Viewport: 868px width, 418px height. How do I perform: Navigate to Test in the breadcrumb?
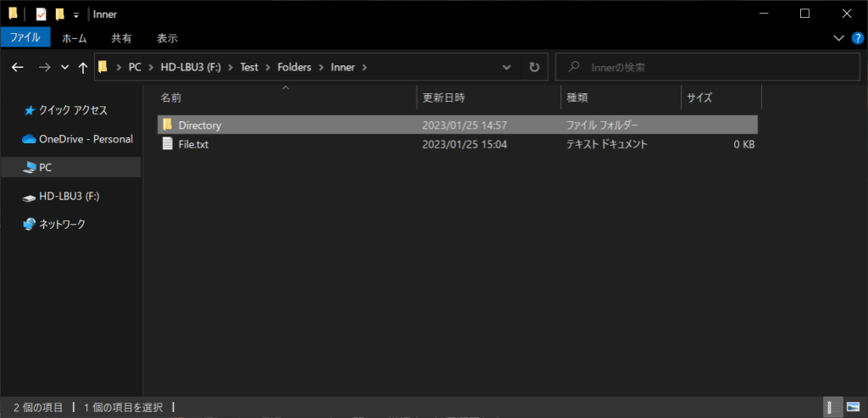tap(249, 68)
